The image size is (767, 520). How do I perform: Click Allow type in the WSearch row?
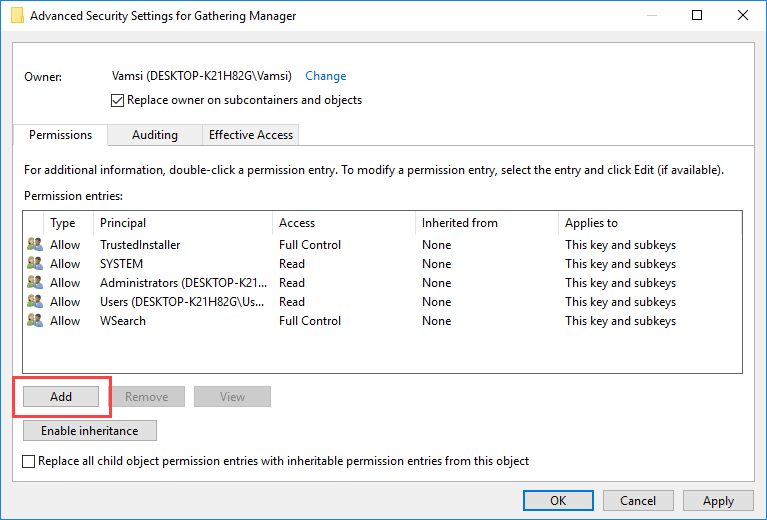[65, 321]
